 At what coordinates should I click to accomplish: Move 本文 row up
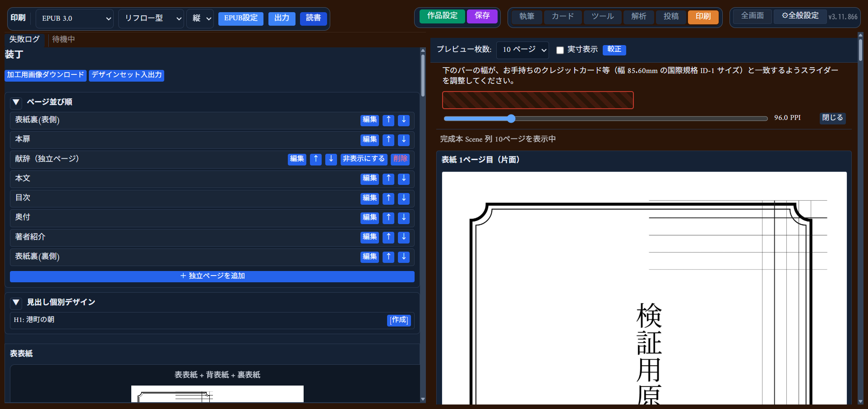[388, 179]
